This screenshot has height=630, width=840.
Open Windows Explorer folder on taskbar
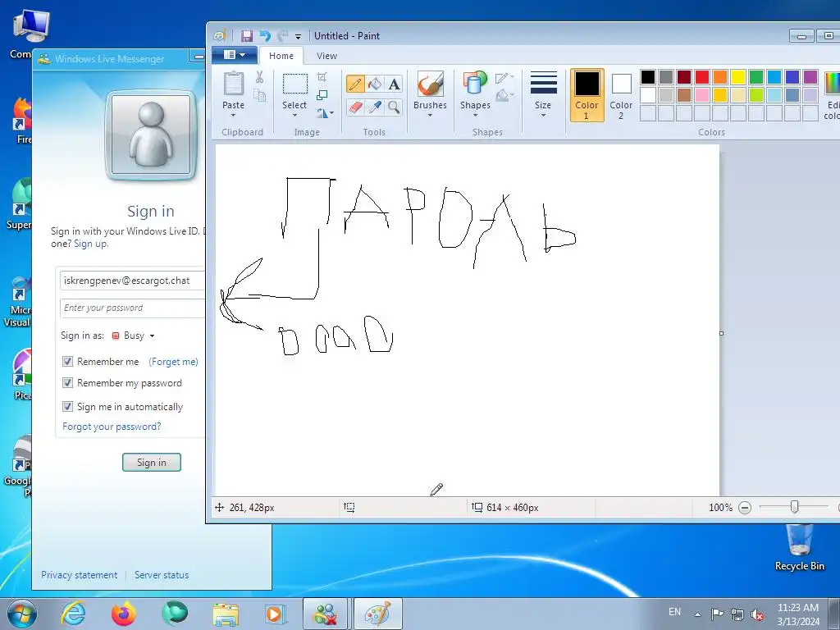pos(226,614)
